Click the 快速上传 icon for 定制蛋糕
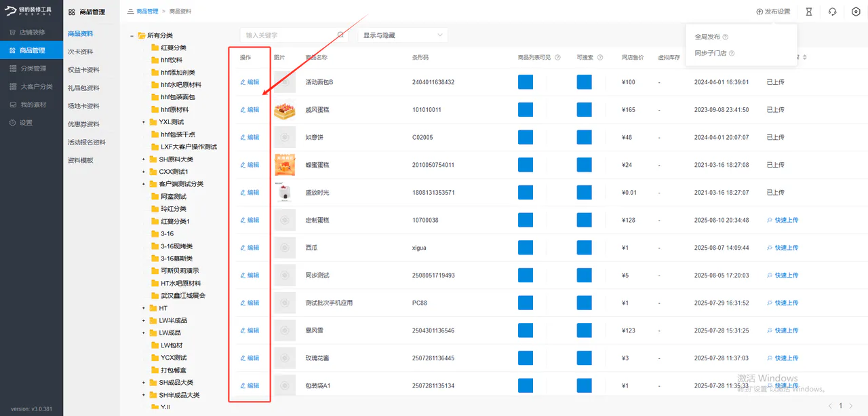Viewport: 868px width, 416px height. coord(770,220)
